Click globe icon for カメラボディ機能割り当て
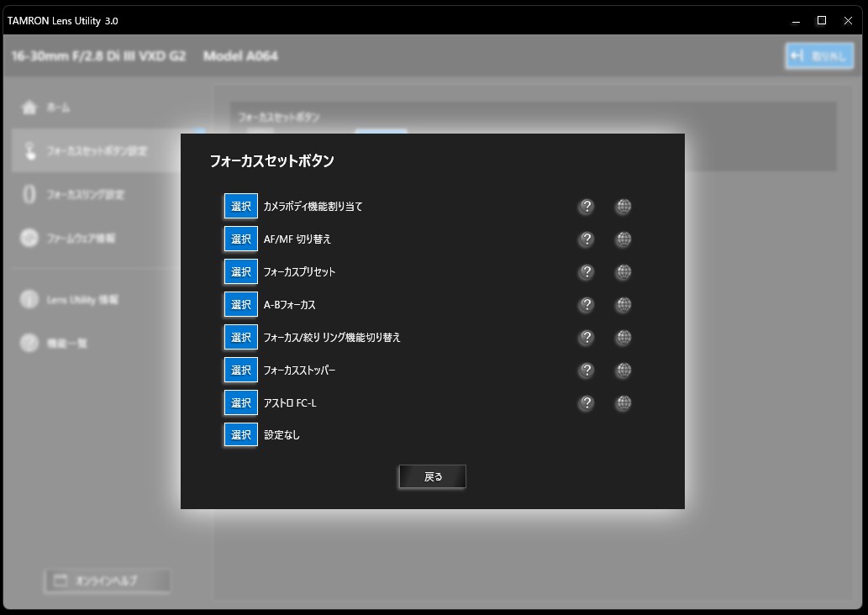This screenshot has height=615, width=868. [623, 207]
